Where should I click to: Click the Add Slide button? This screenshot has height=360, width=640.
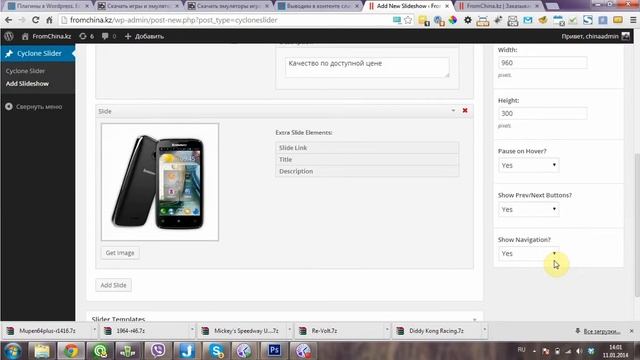point(113,285)
